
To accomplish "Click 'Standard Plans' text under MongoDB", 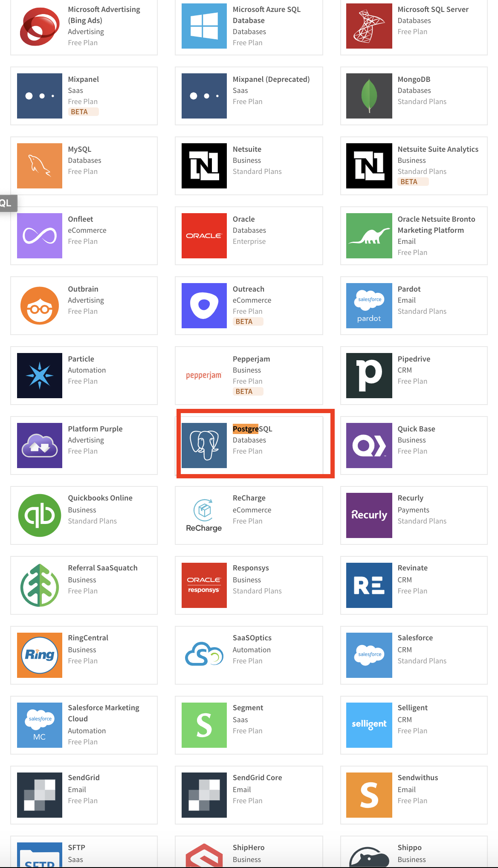I will pos(422,101).
